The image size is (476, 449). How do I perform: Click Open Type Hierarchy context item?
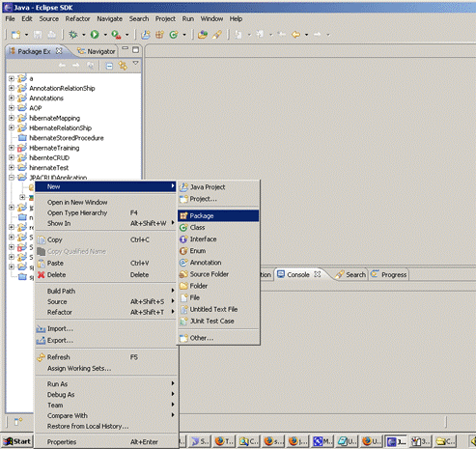coord(105,213)
